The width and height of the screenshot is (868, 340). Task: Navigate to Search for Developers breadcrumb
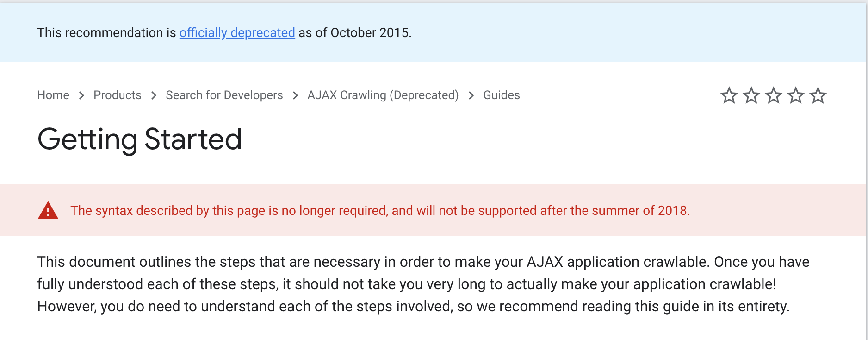[x=224, y=95]
